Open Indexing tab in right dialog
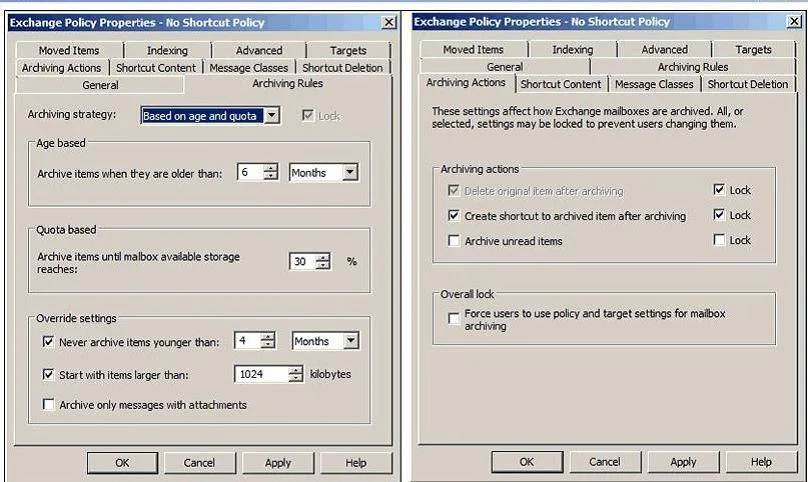808x482 pixels. [x=573, y=49]
